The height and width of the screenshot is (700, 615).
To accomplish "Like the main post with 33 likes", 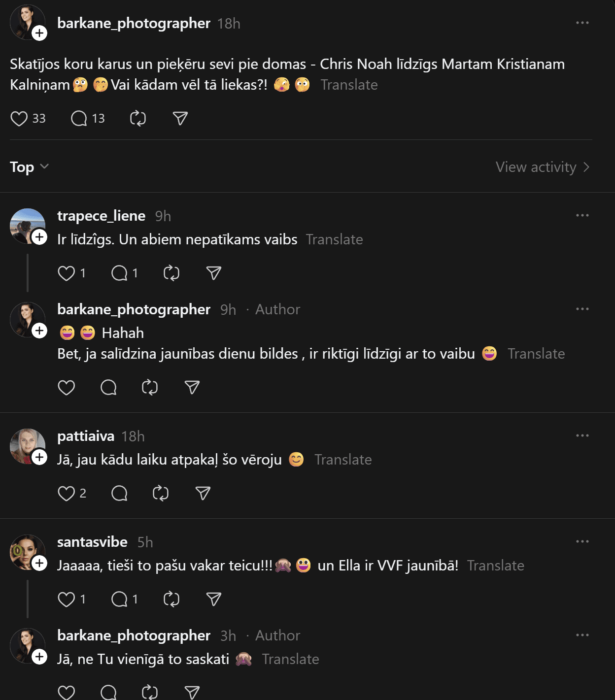I will (x=19, y=119).
